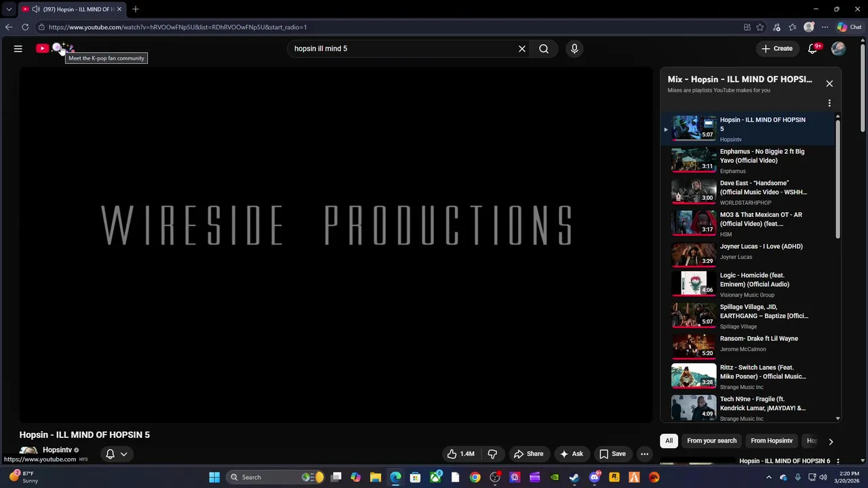Image resolution: width=868 pixels, height=488 pixels.
Task: Share this video
Action: pyautogui.click(x=528, y=454)
